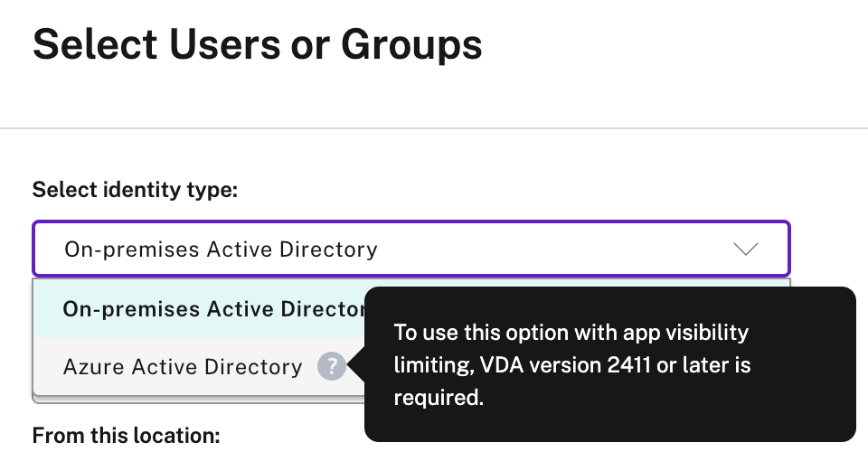Click the "From this location:" label
The height and width of the screenshot is (452, 868).
[127, 436]
